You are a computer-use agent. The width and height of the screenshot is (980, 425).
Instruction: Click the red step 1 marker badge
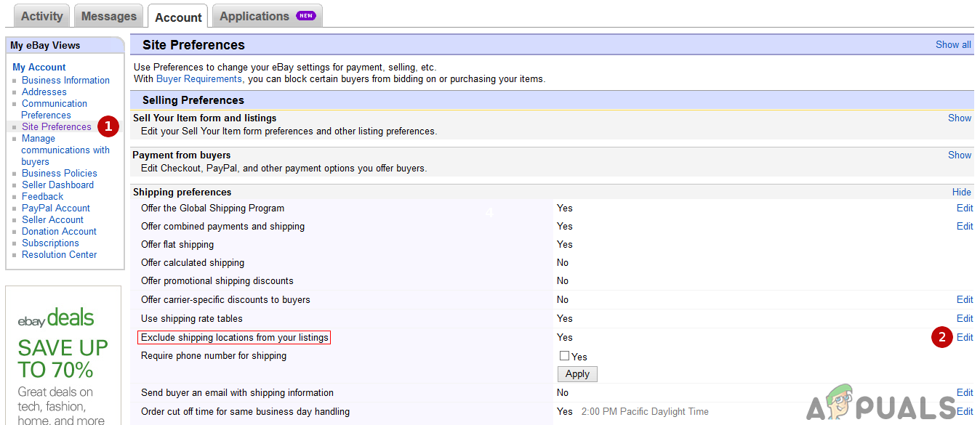pos(108,126)
